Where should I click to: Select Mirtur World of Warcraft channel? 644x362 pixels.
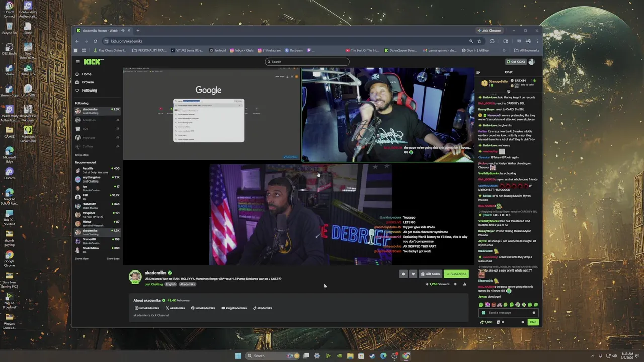coord(97,223)
